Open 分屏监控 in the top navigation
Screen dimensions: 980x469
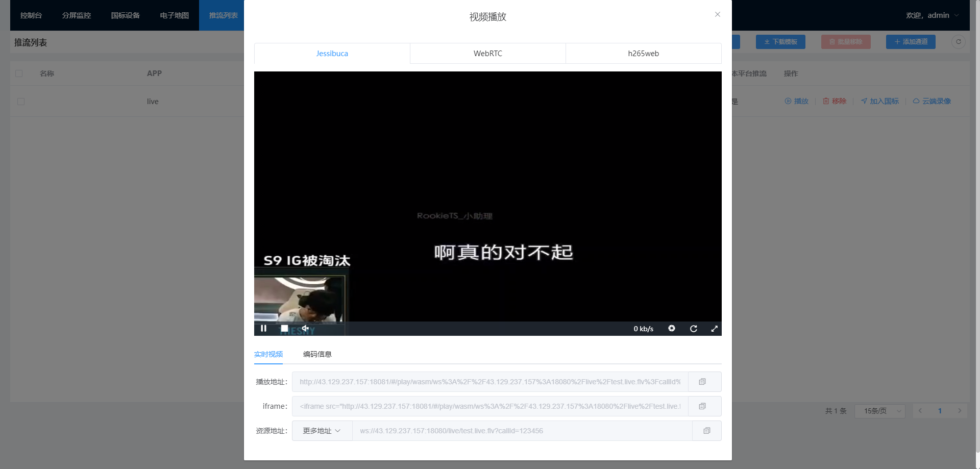pos(77,15)
